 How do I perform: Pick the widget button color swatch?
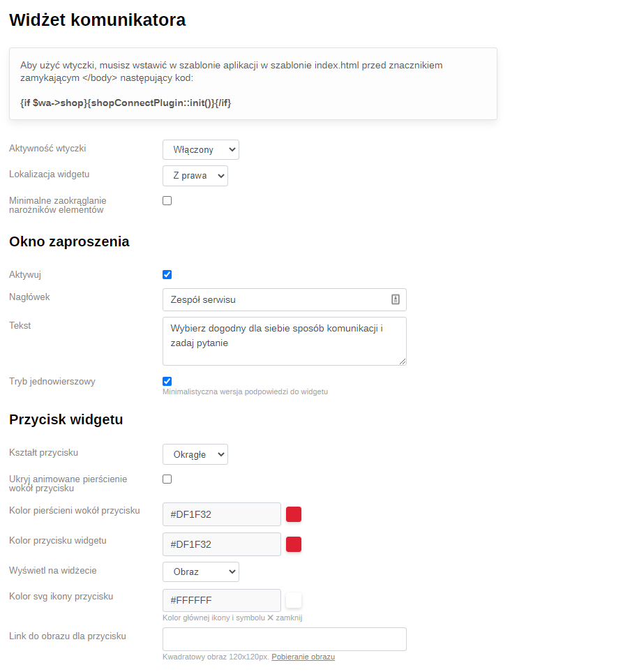[294, 544]
